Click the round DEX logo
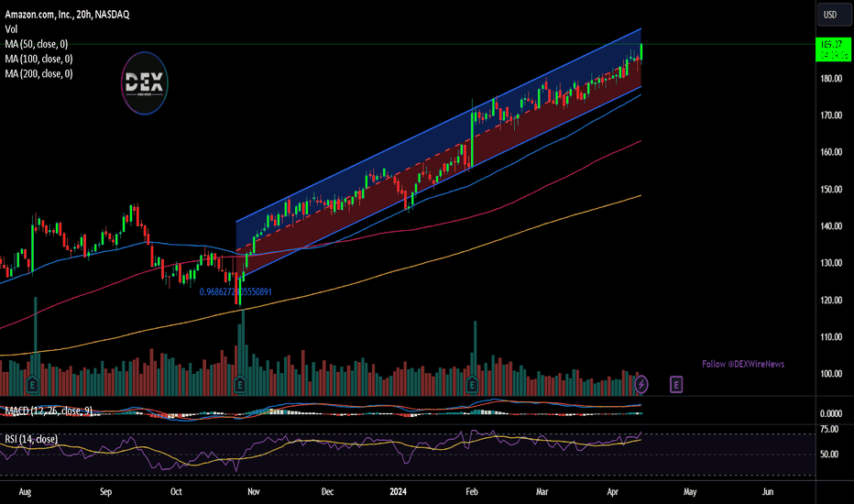 (x=145, y=83)
